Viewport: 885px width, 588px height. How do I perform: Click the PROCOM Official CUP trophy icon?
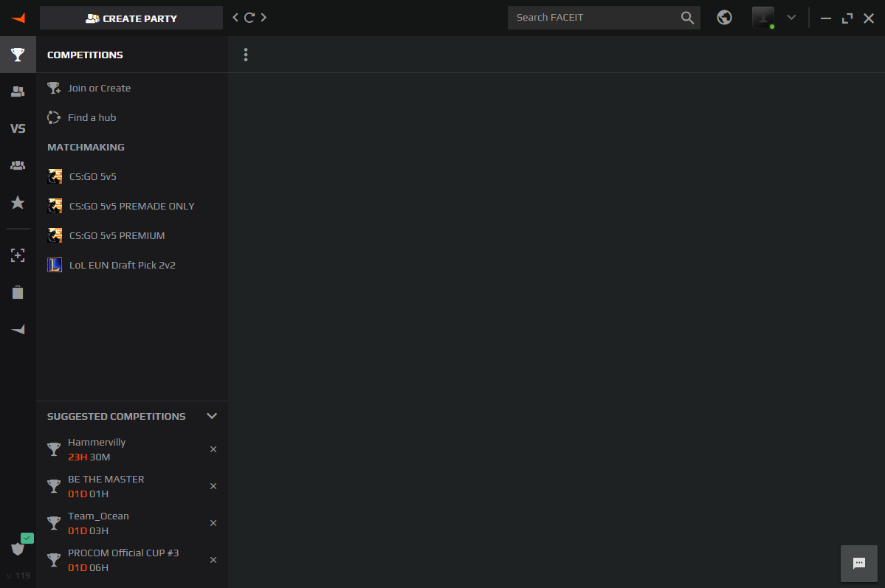pyautogui.click(x=54, y=560)
